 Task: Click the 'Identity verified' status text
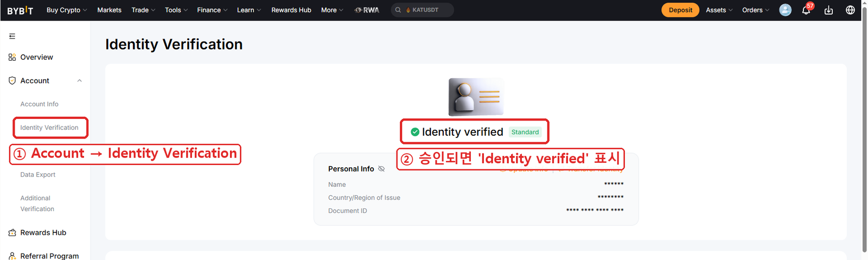[463, 132]
